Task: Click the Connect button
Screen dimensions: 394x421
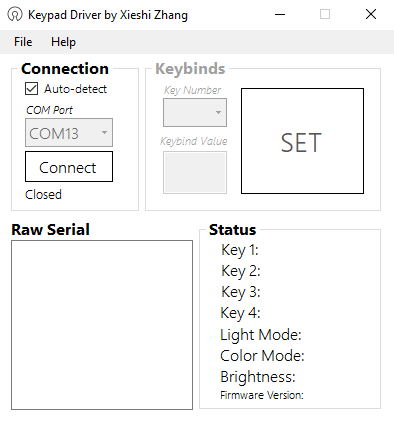Action: (x=69, y=167)
